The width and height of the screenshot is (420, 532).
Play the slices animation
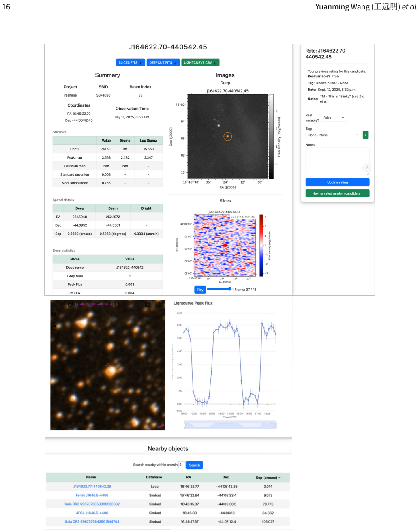tap(200, 290)
